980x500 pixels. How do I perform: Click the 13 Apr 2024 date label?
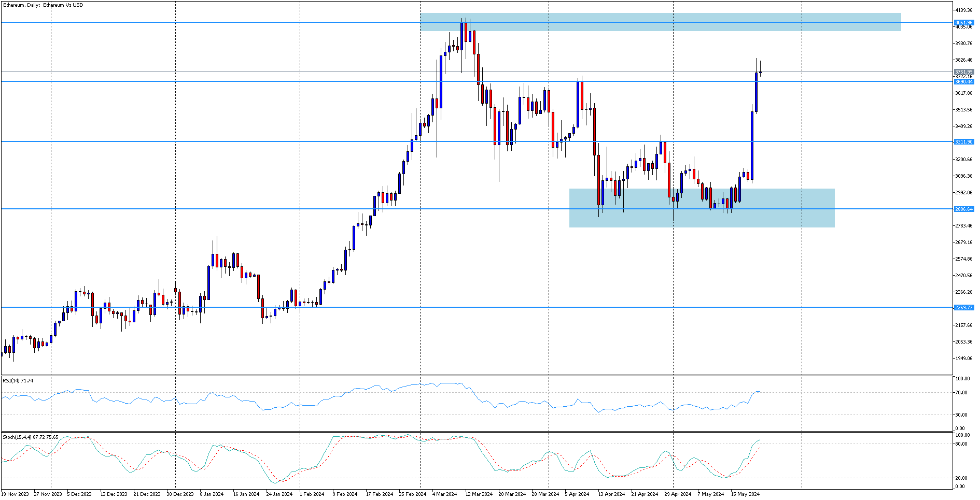611,494
